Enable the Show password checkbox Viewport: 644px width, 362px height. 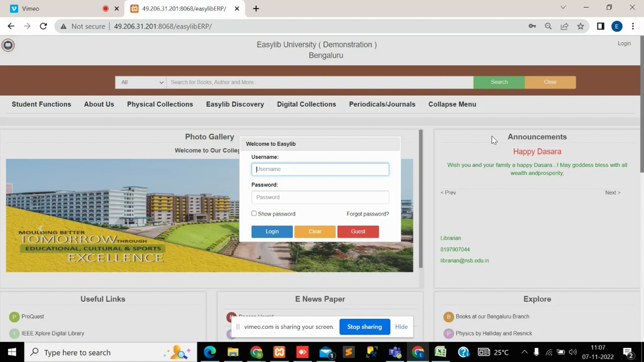click(x=254, y=213)
